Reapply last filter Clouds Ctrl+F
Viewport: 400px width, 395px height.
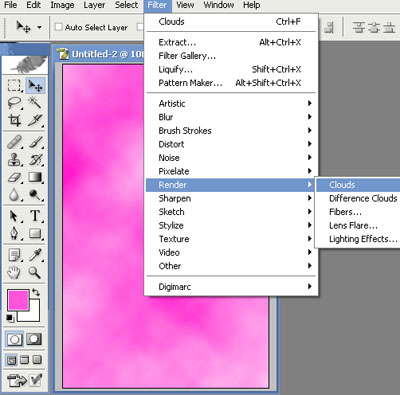[231, 22]
